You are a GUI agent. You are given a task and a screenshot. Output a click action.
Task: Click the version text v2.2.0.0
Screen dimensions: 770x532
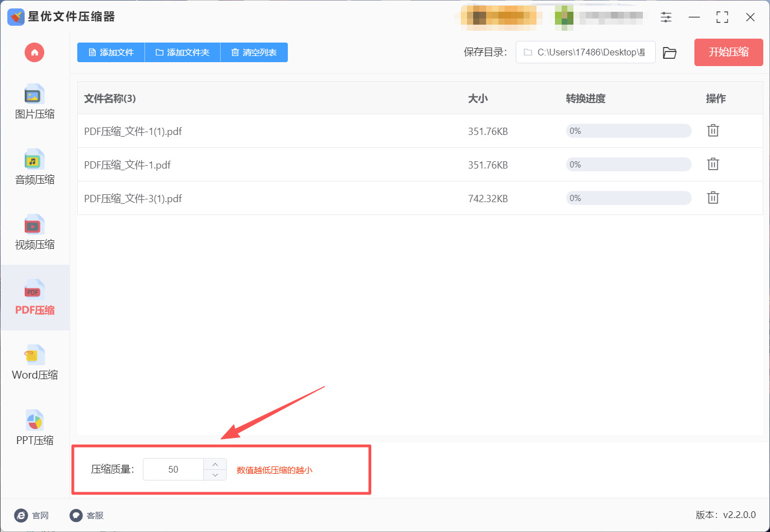[739, 515]
